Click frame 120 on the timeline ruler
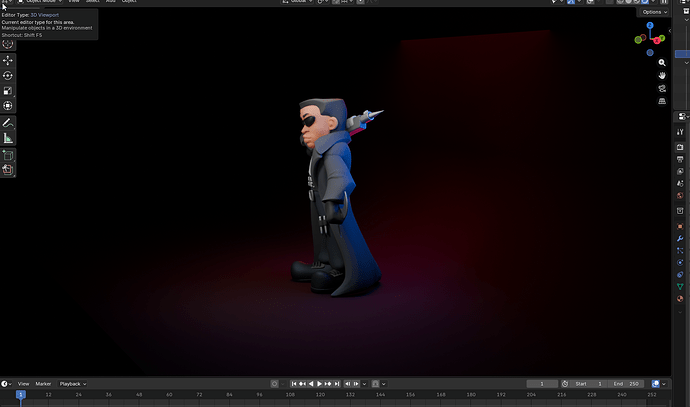 tap(320, 395)
